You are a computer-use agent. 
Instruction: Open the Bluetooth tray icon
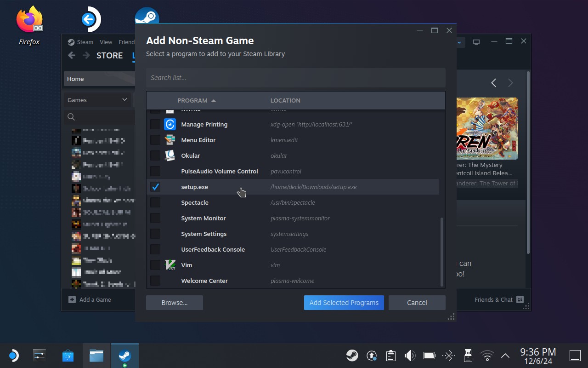point(448,356)
